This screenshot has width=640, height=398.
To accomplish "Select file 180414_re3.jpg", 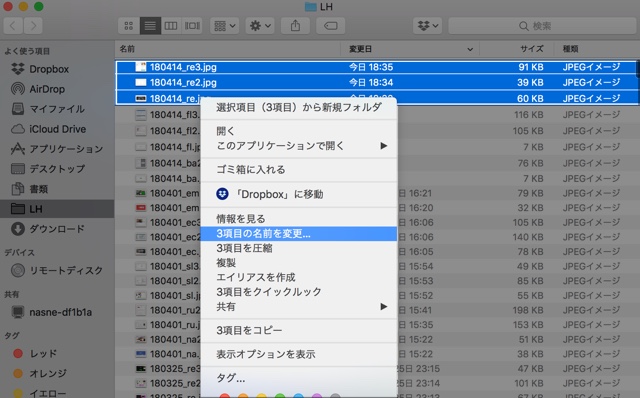I will (377, 67).
